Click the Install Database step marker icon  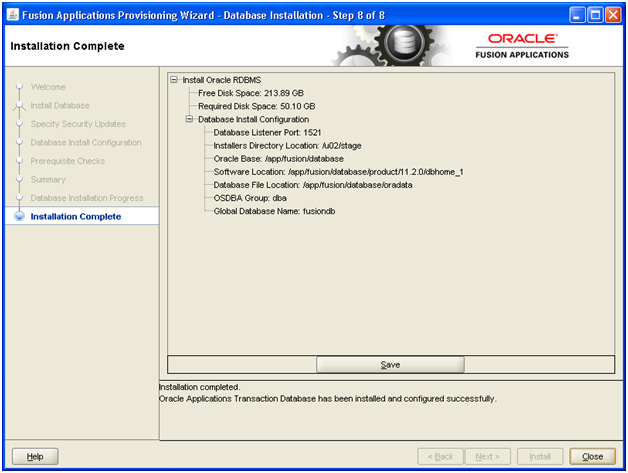click(19, 106)
